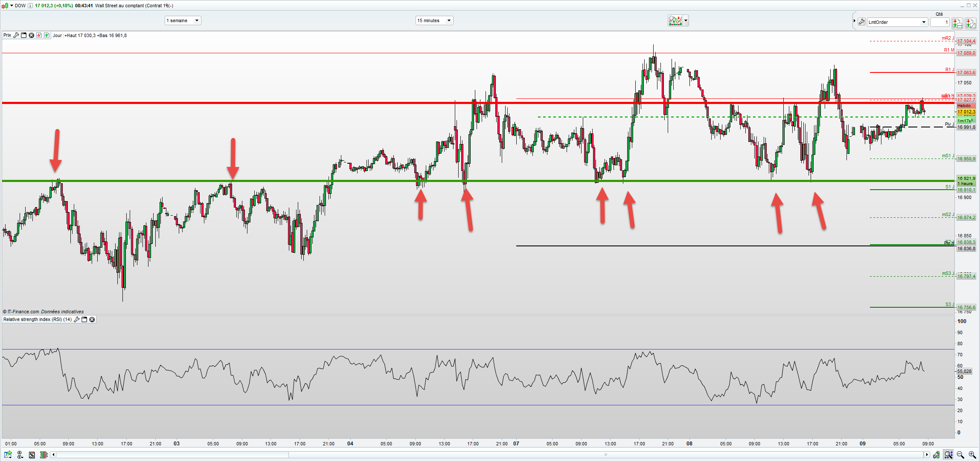Image resolution: width=980 pixels, height=462 pixels.
Task: Click the DOW instrument info button
Action: pyautogui.click(x=30, y=6)
